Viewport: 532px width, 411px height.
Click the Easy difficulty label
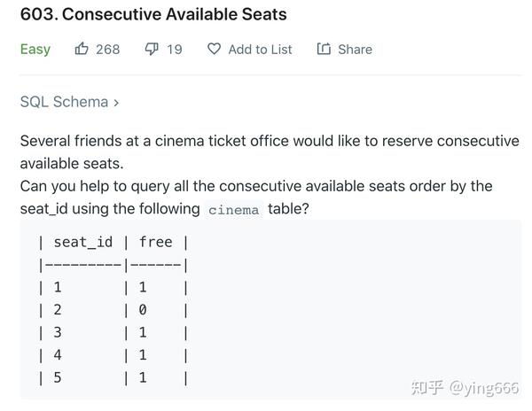coord(35,50)
